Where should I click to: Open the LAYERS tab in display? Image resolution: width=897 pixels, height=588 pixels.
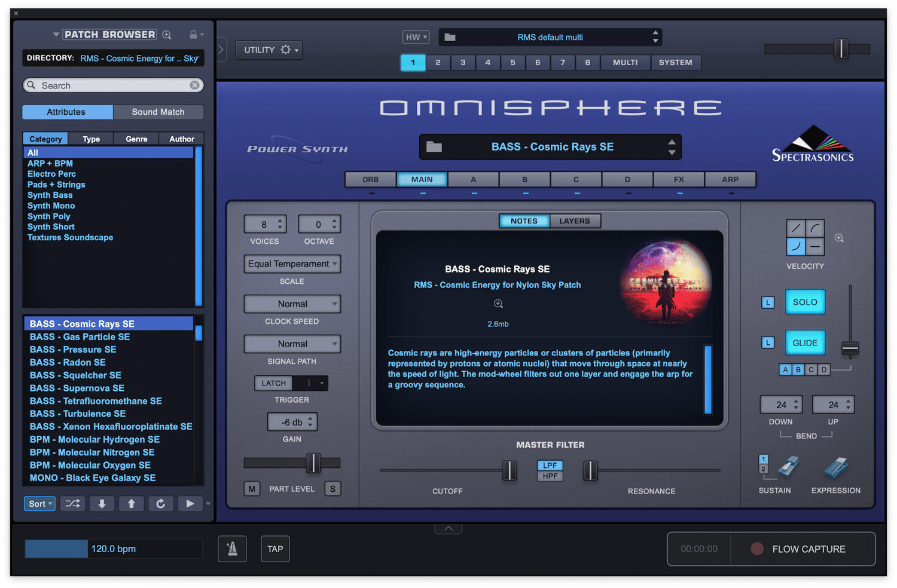[575, 221]
